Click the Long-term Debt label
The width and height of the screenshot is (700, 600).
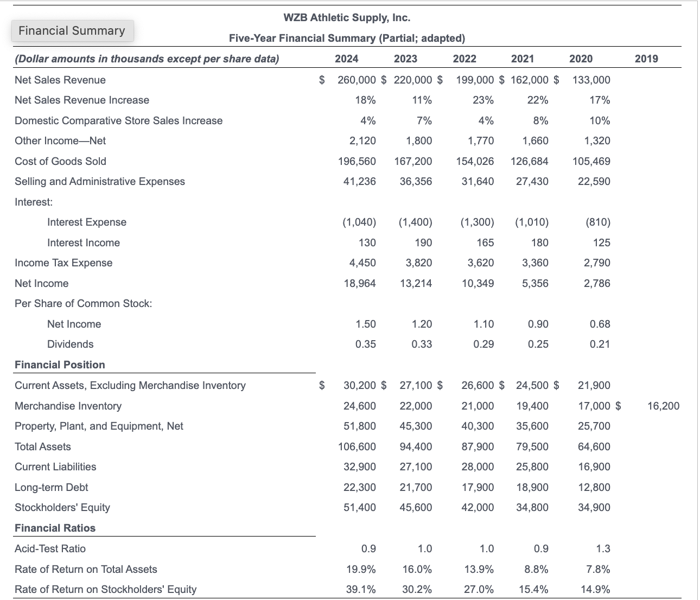52,487
